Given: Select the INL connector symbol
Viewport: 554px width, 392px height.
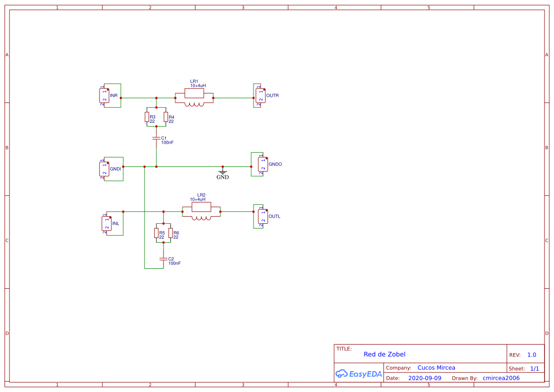Looking at the screenshot, I should [x=107, y=223].
